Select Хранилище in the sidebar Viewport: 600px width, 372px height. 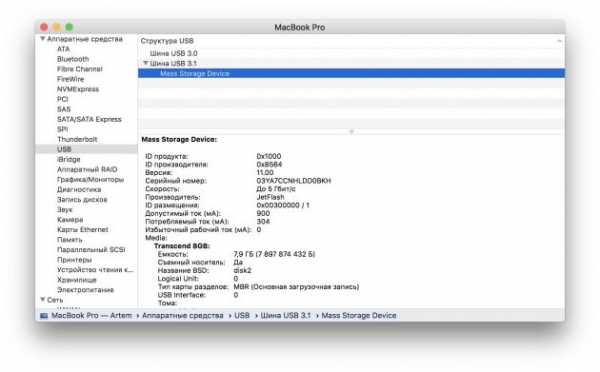coord(77,280)
